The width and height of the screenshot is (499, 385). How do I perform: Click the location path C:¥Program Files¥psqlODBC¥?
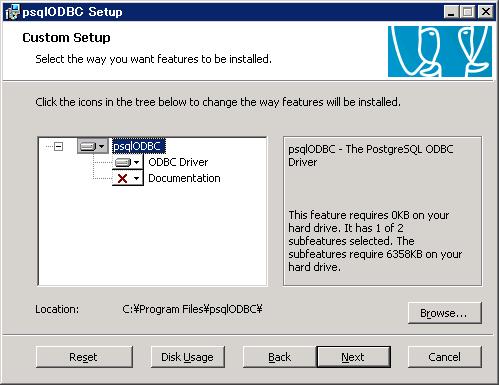(192, 309)
